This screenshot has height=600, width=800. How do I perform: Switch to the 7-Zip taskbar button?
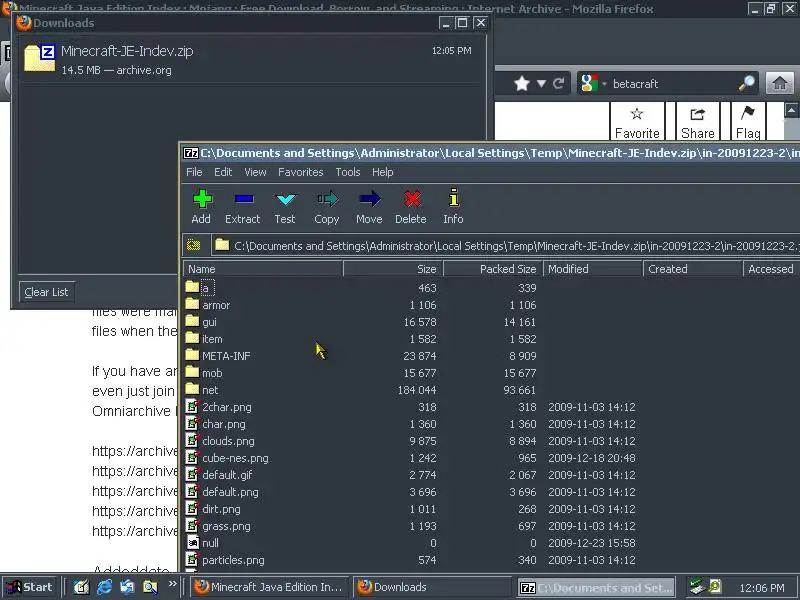pos(595,588)
